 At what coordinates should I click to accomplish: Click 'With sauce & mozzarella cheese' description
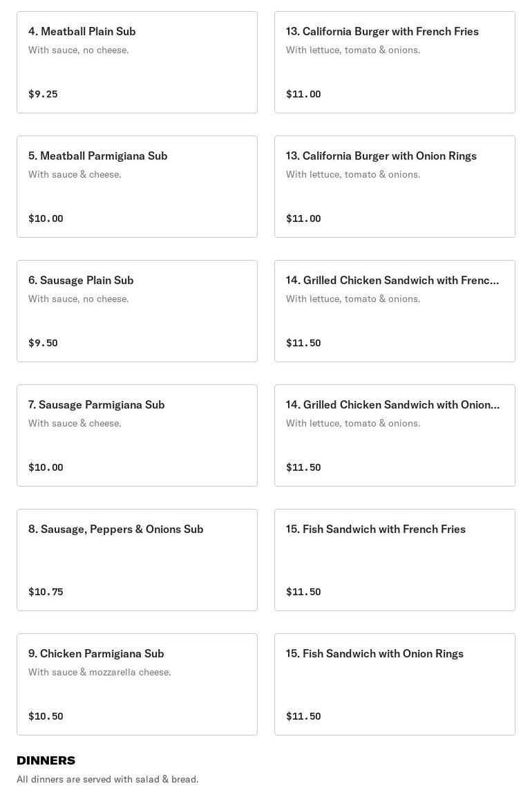point(99,672)
